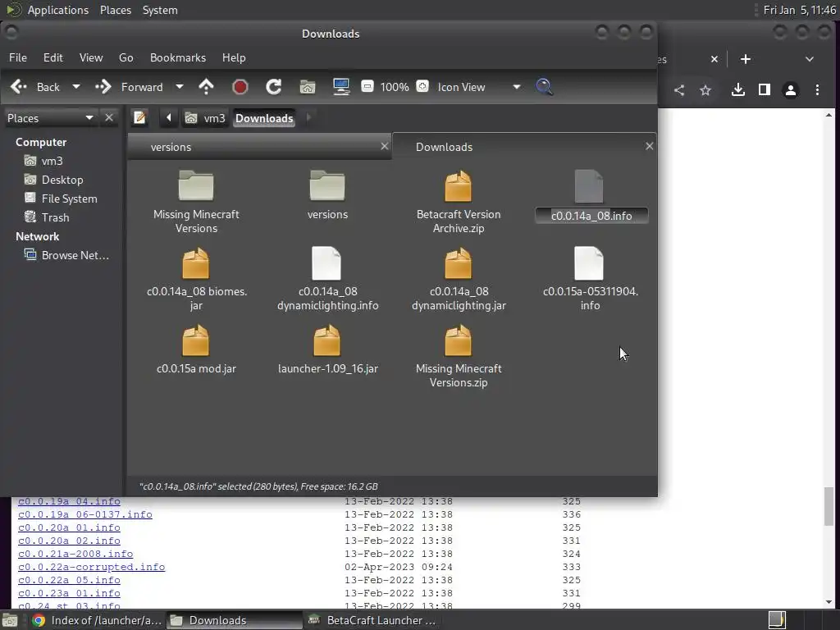The image size is (840, 630).
Task: Select c0.0.14a_08 biomes.jar
Action: click(x=196, y=279)
